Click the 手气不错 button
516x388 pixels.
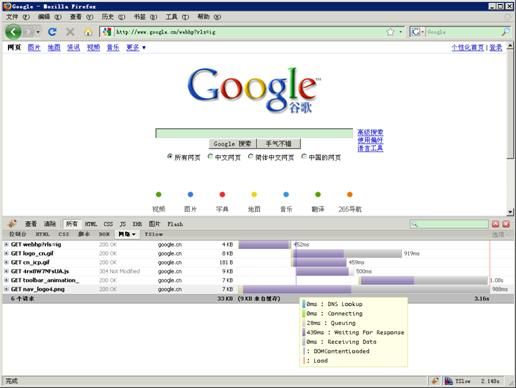(x=279, y=144)
